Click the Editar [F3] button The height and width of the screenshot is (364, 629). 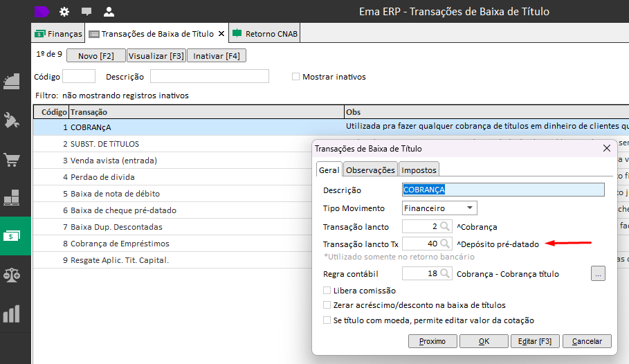pyautogui.click(x=535, y=341)
